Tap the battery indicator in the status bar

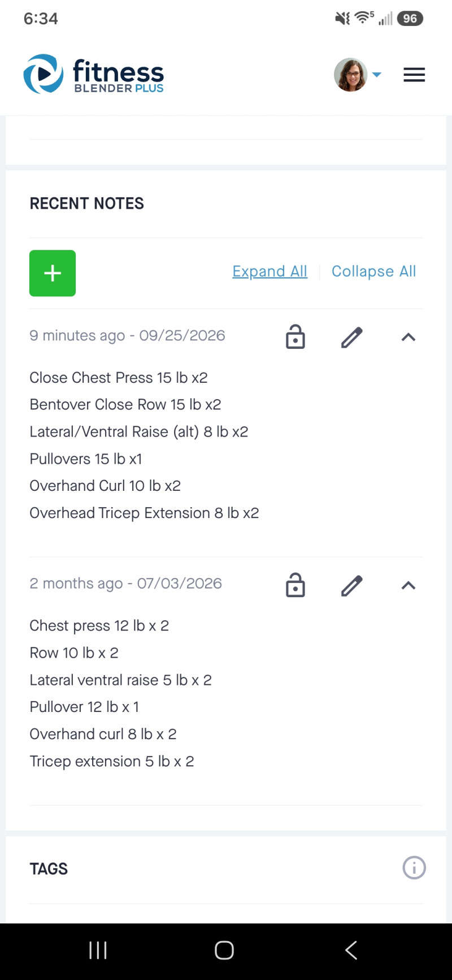click(410, 19)
